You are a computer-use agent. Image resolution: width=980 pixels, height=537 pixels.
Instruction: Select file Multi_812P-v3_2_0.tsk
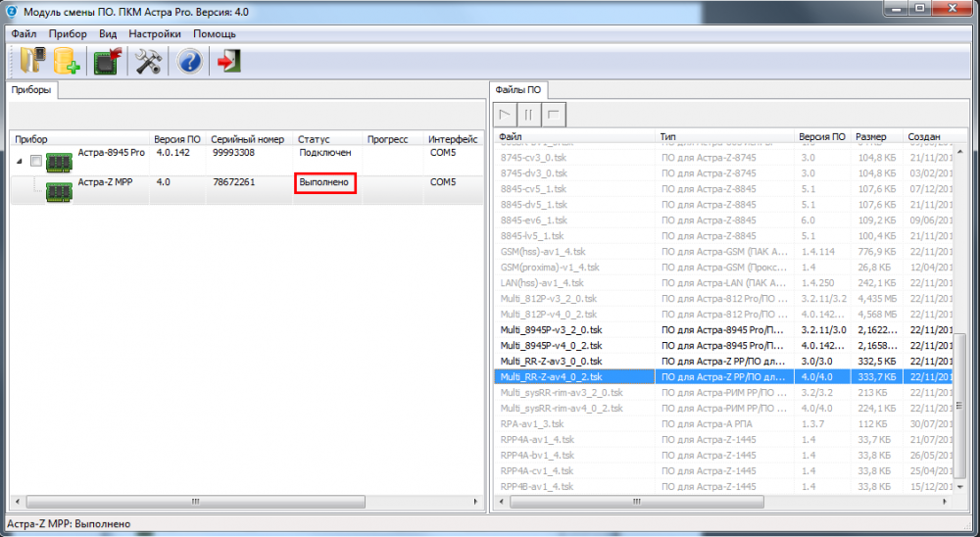[724, 299]
